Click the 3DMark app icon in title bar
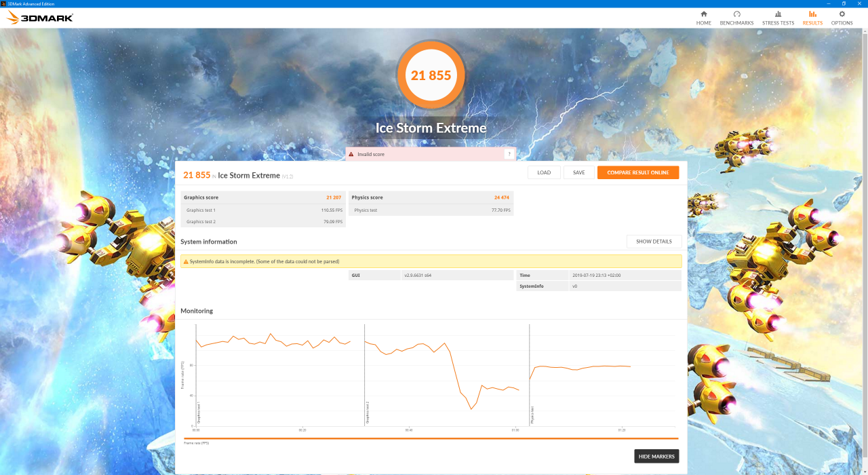 pyautogui.click(x=3, y=3)
